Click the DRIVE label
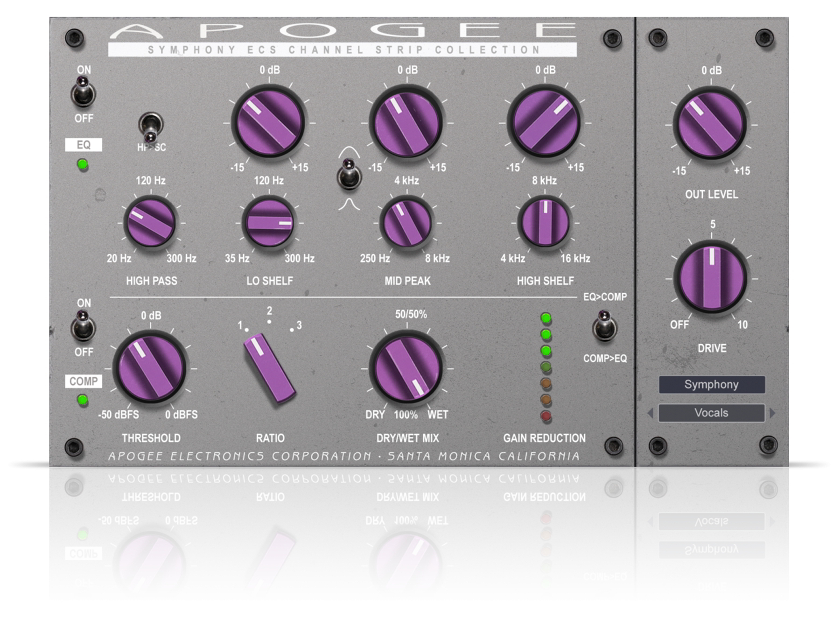840x621 pixels. (712, 348)
